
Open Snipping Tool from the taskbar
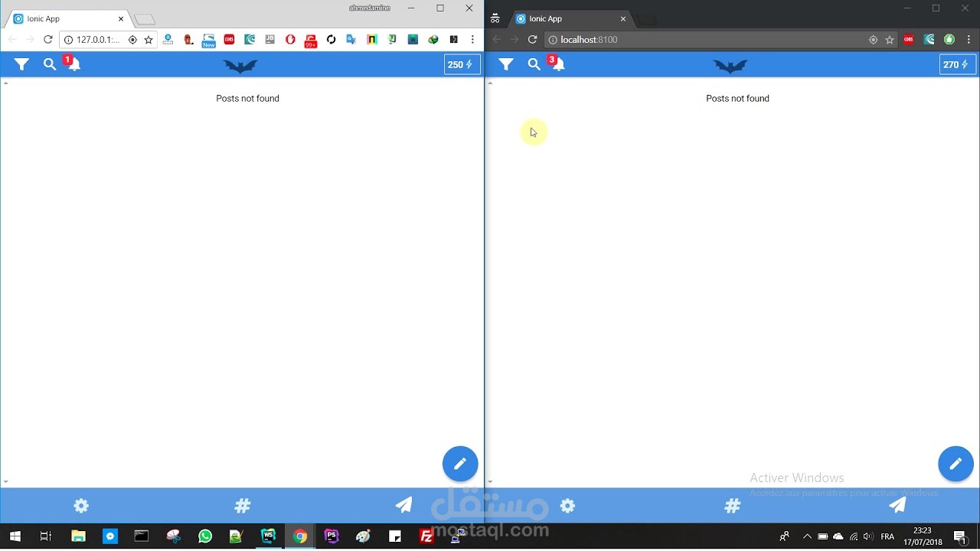[173, 536]
